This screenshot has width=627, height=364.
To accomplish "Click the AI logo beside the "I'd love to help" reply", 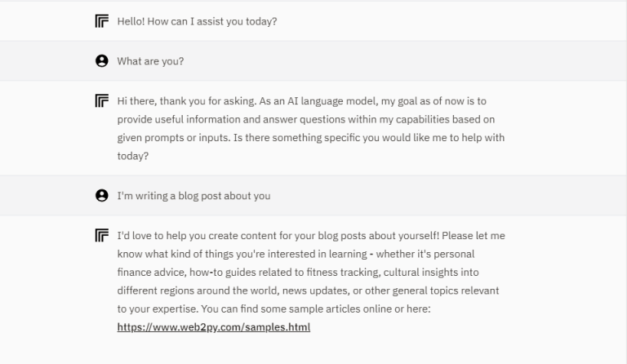I will (101, 235).
